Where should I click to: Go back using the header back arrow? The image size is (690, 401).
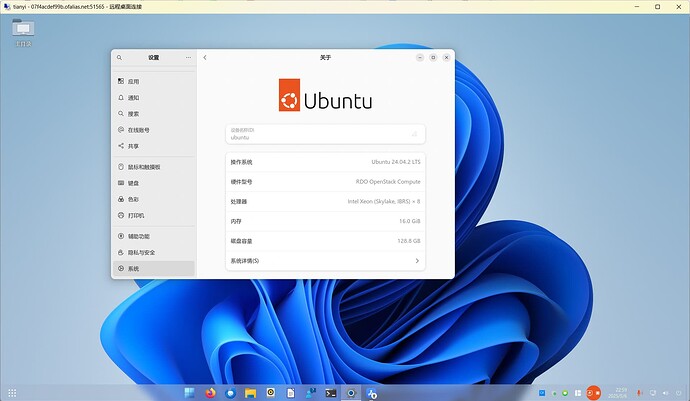tap(205, 58)
